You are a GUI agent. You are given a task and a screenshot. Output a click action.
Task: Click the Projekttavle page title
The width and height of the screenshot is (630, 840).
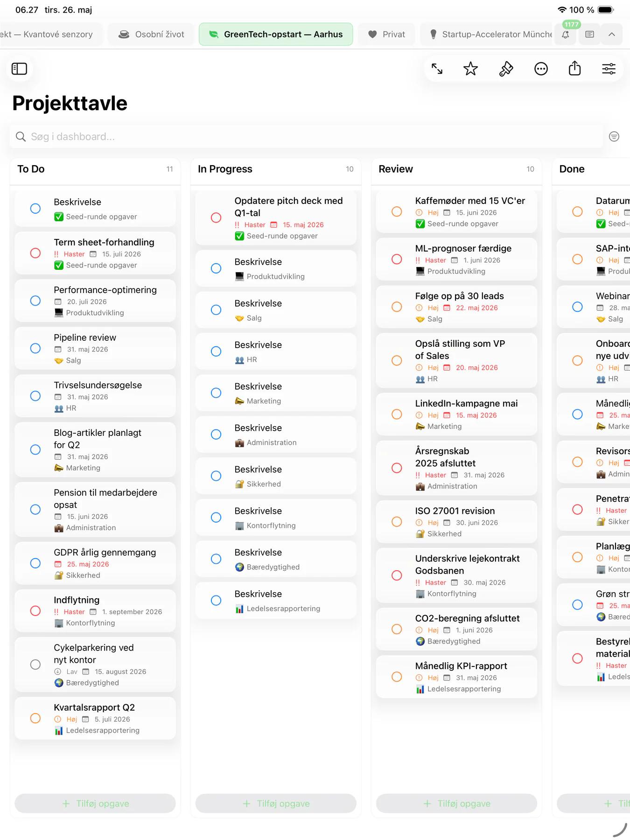pos(70,103)
